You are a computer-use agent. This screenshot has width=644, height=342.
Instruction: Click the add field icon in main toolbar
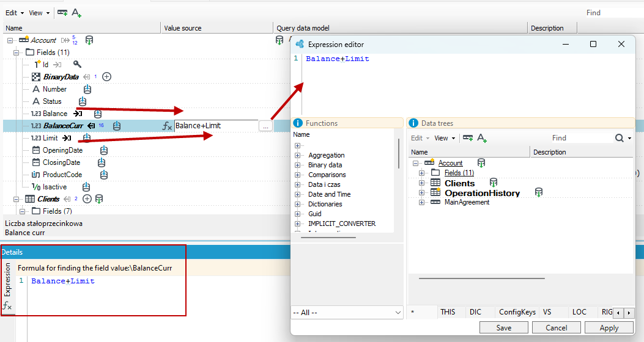point(62,13)
